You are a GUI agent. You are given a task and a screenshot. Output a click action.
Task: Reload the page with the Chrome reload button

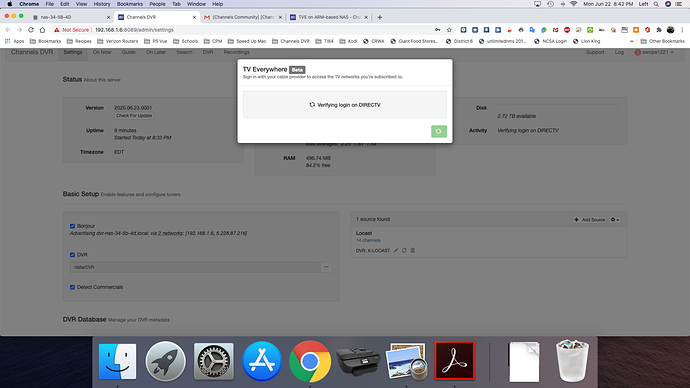pos(31,30)
